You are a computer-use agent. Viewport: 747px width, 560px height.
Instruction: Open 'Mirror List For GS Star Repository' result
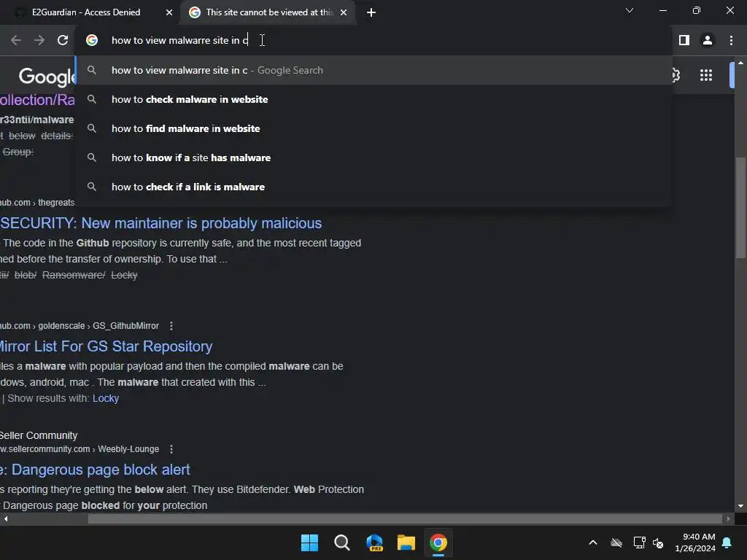pyautogui.click(x=107, y=346)
